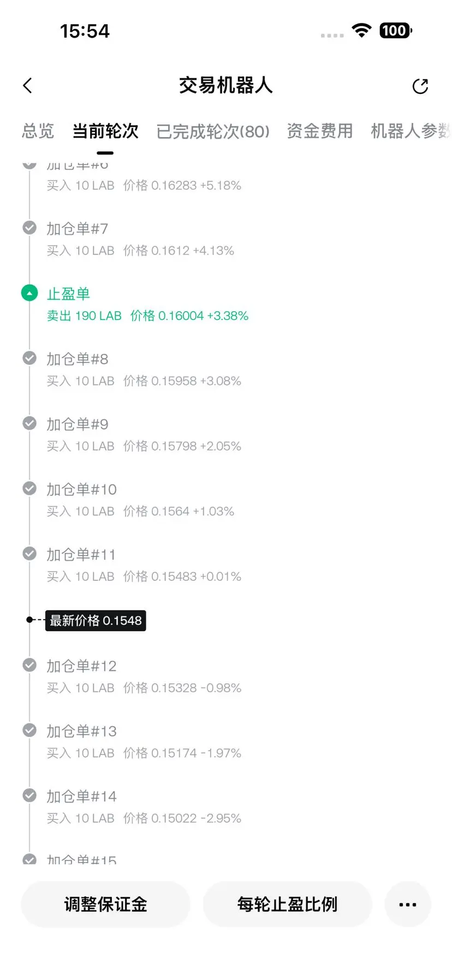Tap check icon next to 加仓单#7

pyautogui.click(x=29, y=228)
